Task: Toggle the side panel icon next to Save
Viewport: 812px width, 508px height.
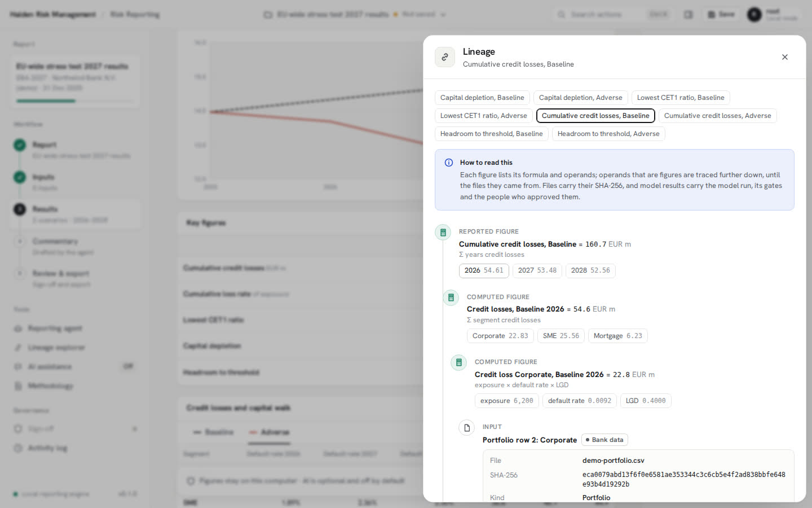Action: click(689, 14)
